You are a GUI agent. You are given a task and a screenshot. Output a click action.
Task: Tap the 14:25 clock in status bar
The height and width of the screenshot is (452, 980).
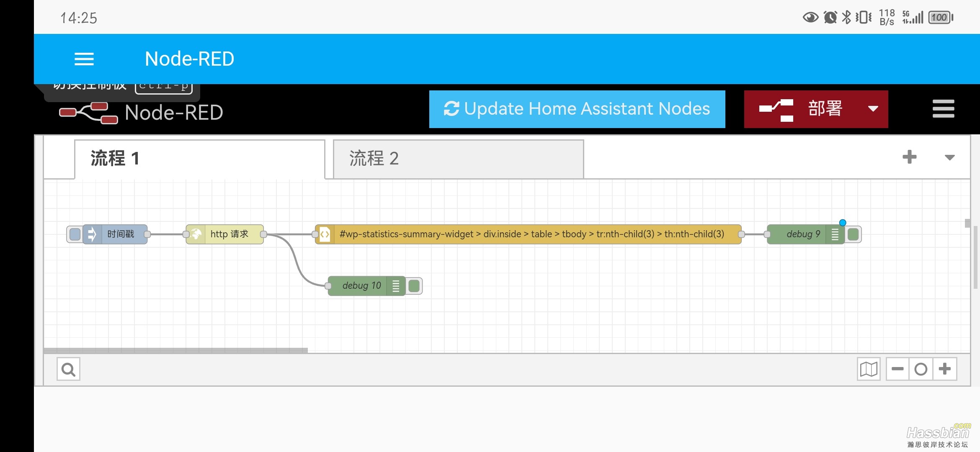tap(79, 18)
